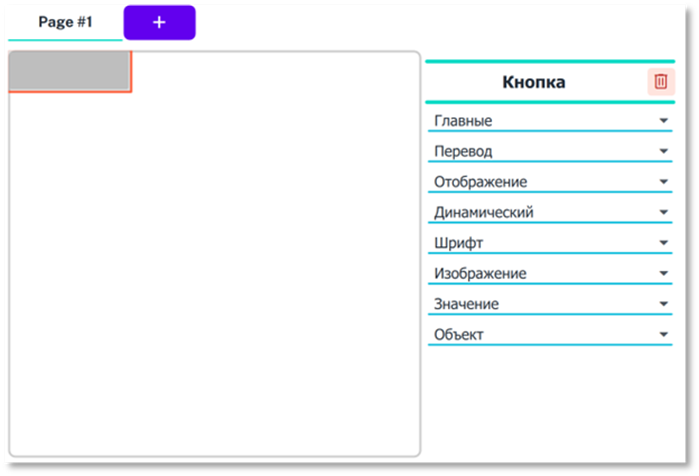
Task: Select the Отображение section label
Action: pos(480,182)
